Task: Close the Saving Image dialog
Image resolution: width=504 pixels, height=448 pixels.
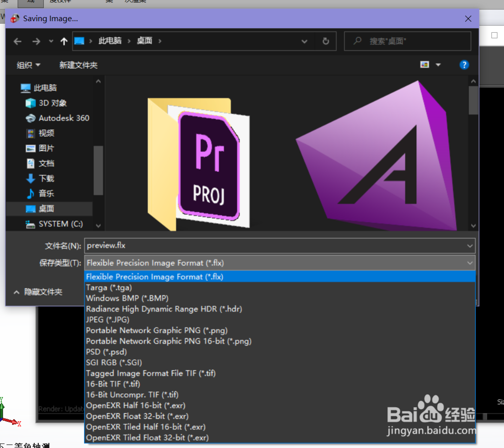Action: click(x=468, y=19)
